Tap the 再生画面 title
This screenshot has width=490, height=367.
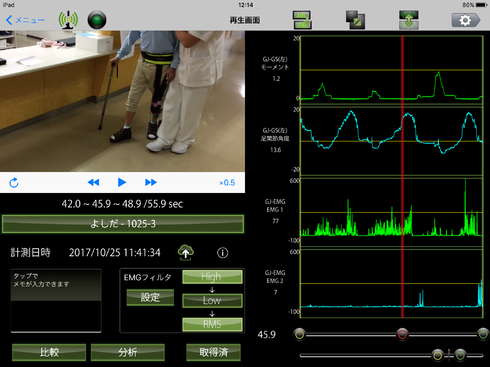click(245, 20)
